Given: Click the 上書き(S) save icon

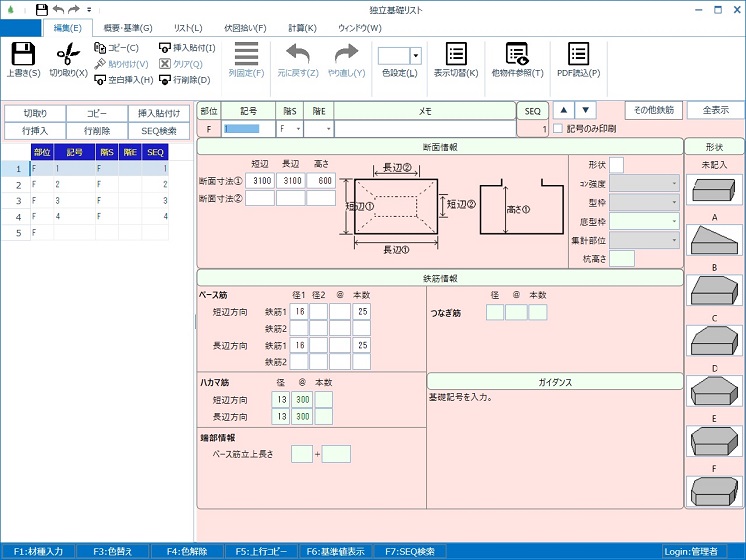Looking at the screenshot, I should click(23, 54).
